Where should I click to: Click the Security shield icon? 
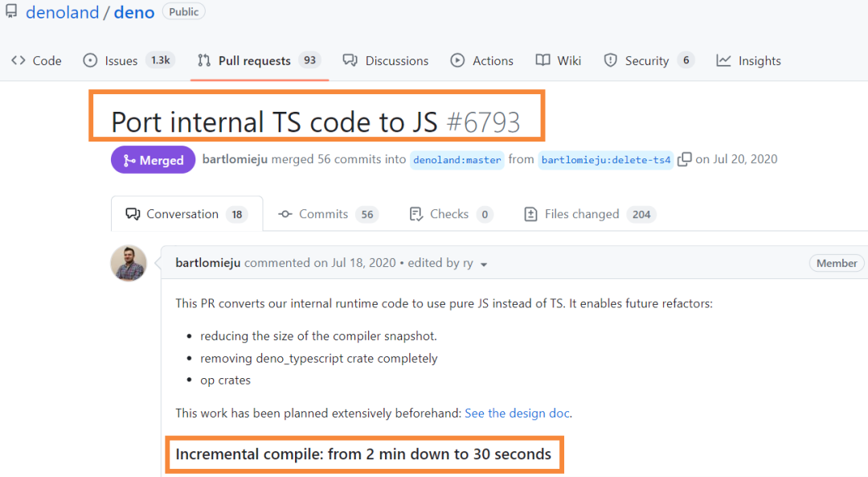611,60
